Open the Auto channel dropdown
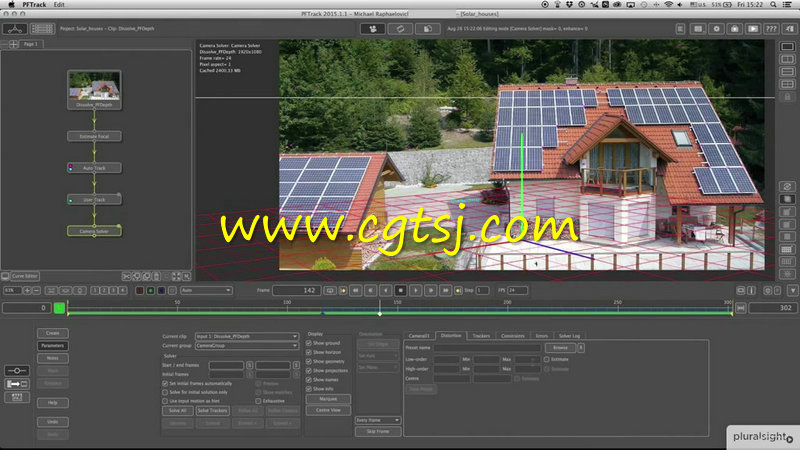 pos(206,290)
